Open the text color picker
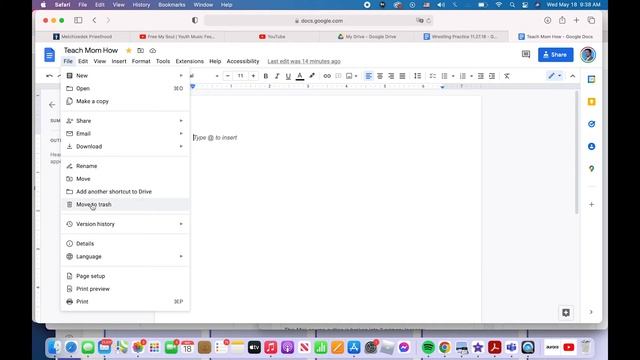This screenshot has width=640, height=360. pos(300,76)
